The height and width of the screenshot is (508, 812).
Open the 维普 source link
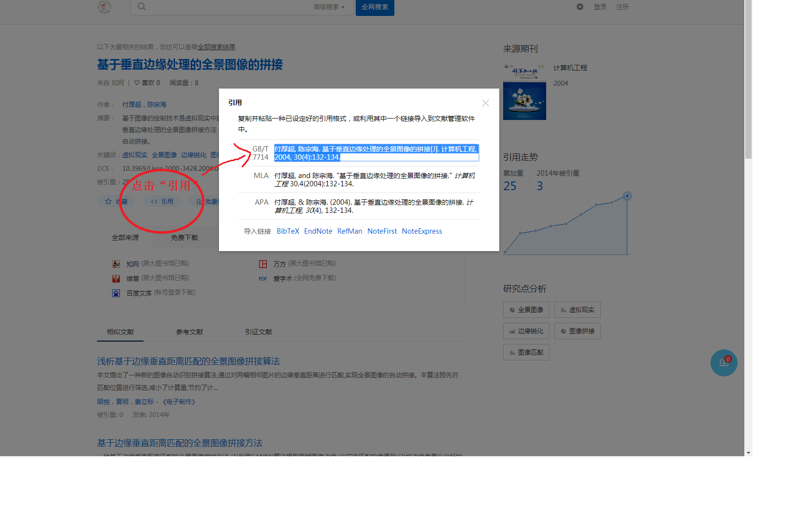click(132, 278)
